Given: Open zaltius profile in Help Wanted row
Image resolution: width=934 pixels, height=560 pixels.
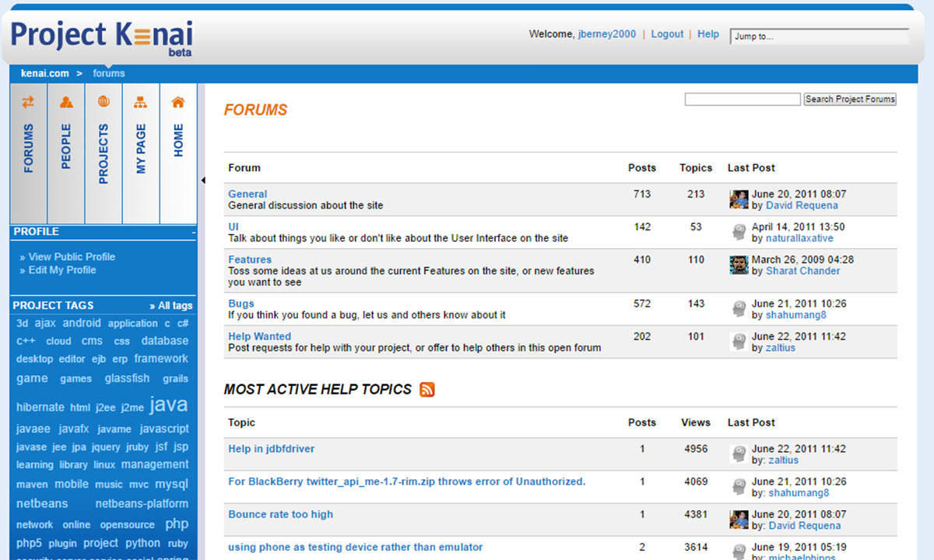Looking at the screenshot, I should click(779, 348).
